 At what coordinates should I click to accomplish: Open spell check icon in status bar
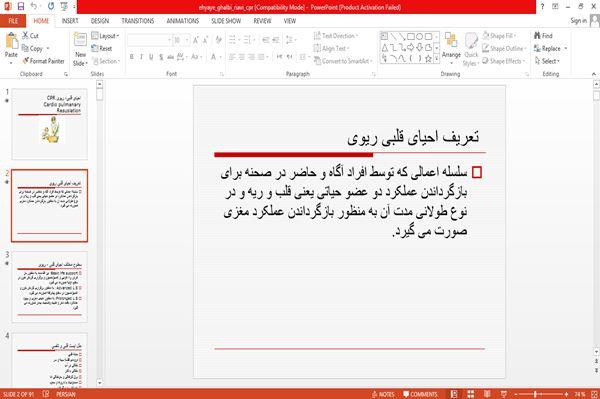[x=46, y=394]
